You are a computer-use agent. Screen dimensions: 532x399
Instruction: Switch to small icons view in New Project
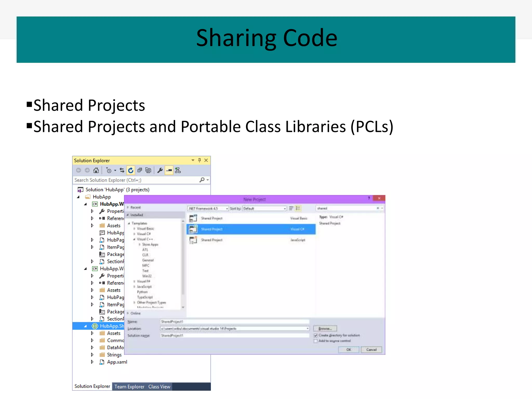point(291,208)
